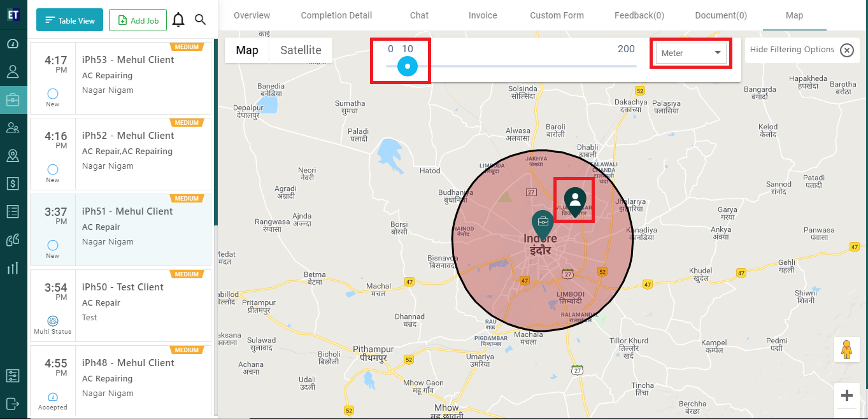Click the Add Job button
This screenshot has width=868, height=419.
pyautogui.click(x=138, y=20)
